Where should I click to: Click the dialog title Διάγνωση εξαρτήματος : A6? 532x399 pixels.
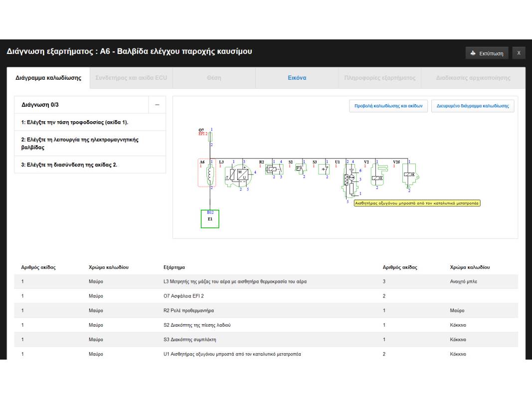[x=129, y=51]
